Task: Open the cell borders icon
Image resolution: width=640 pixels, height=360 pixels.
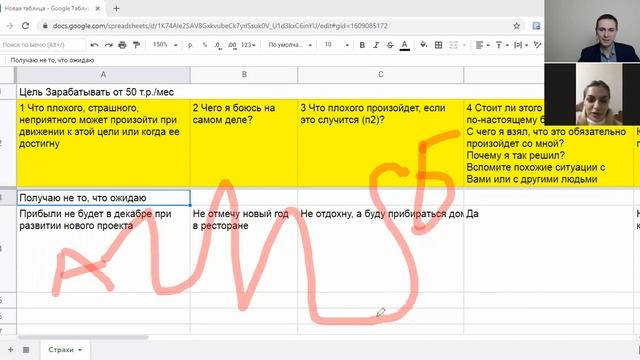Action: point(438,45)
